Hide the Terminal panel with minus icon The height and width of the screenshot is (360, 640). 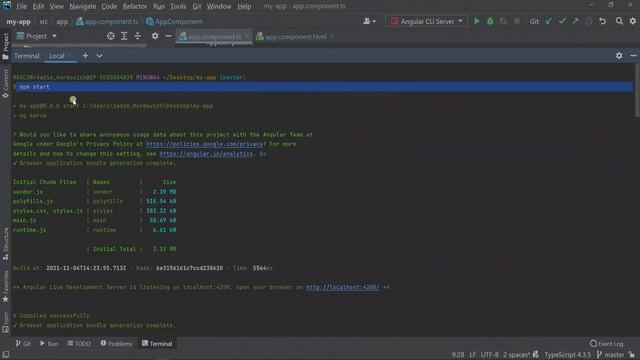click(633, 56)
